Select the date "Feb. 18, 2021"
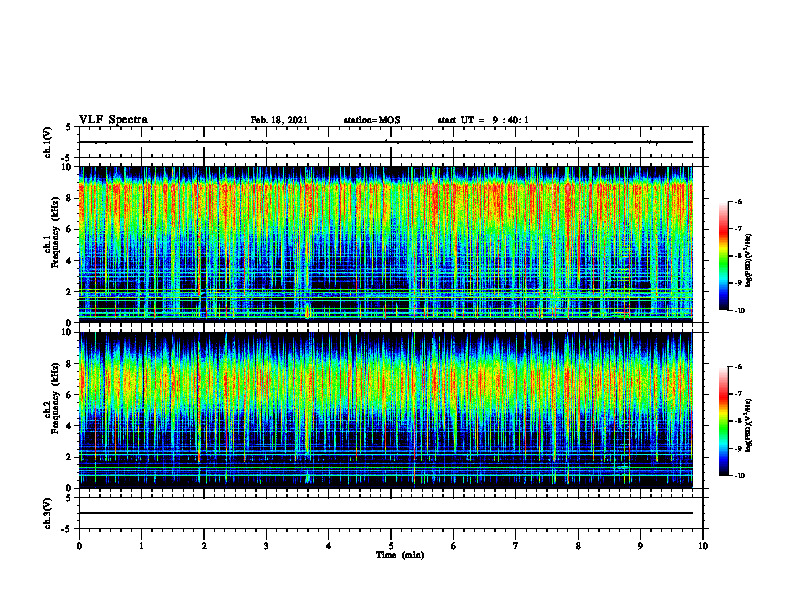The image size is (792, 612). (x=279, y=120)
